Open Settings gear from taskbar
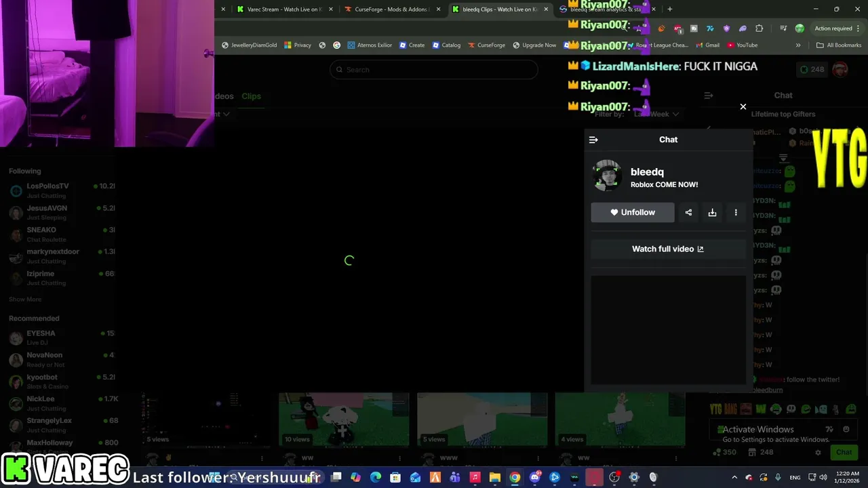868x488 pixels. (634, 477)
